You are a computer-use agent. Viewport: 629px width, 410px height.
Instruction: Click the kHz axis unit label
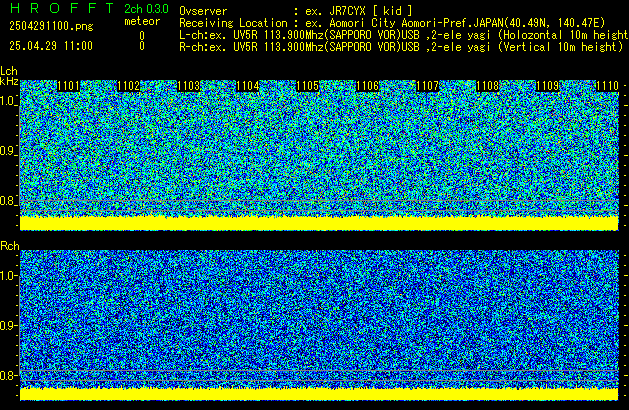pyautogui.click(x=9, y=81)
